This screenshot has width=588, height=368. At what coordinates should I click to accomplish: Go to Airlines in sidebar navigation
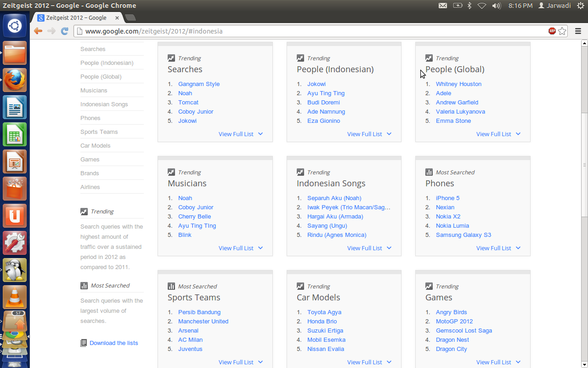coord(90,187)
